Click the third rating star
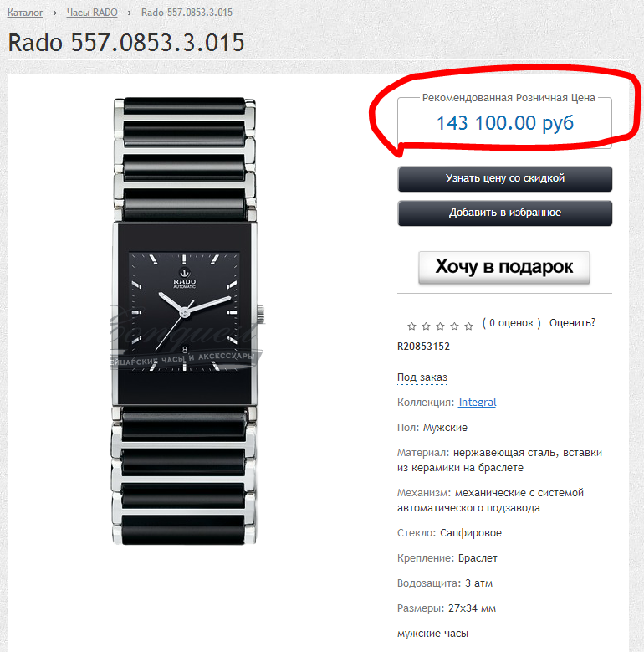 click(x=440, y=326)
